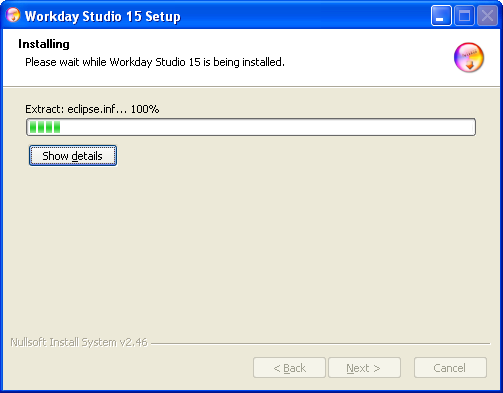The width and height of the screenshot is (503, 393).
Task: Click the Cancel button
Action: [x=450, y=368]
